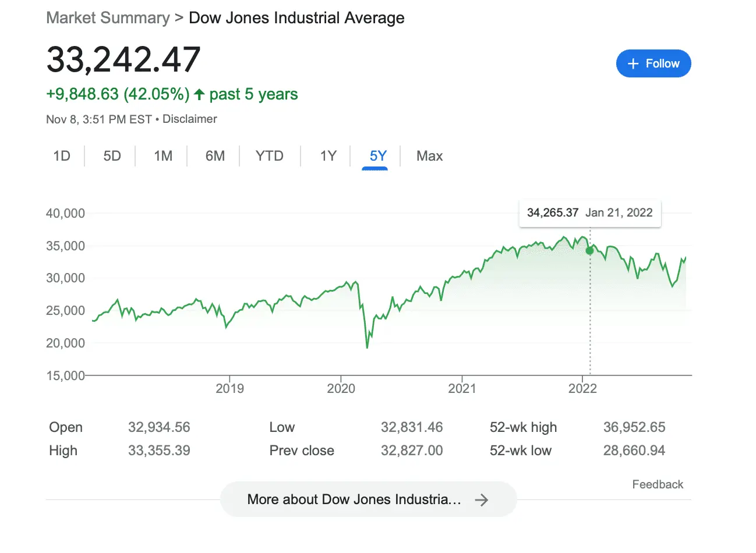Click the green up arrow next to 42.05%
This screenshot has width=756, height=553.
coord(199,94)
